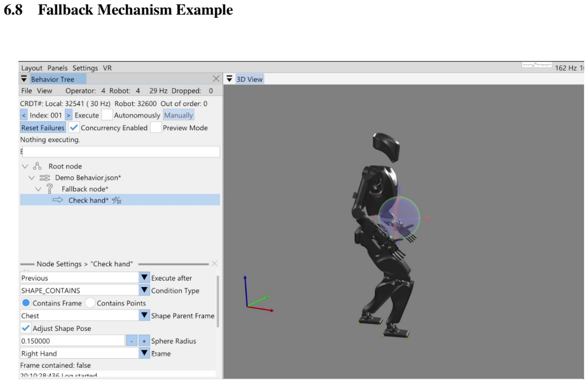
Task: Collapse the Demo Behavior.json chevron
Action: [32, 178]
